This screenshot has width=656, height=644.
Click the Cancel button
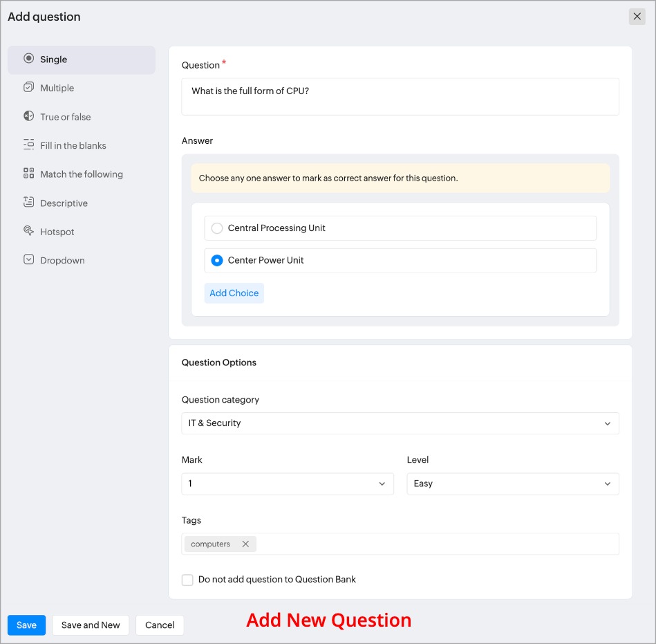tap(160, 625)
